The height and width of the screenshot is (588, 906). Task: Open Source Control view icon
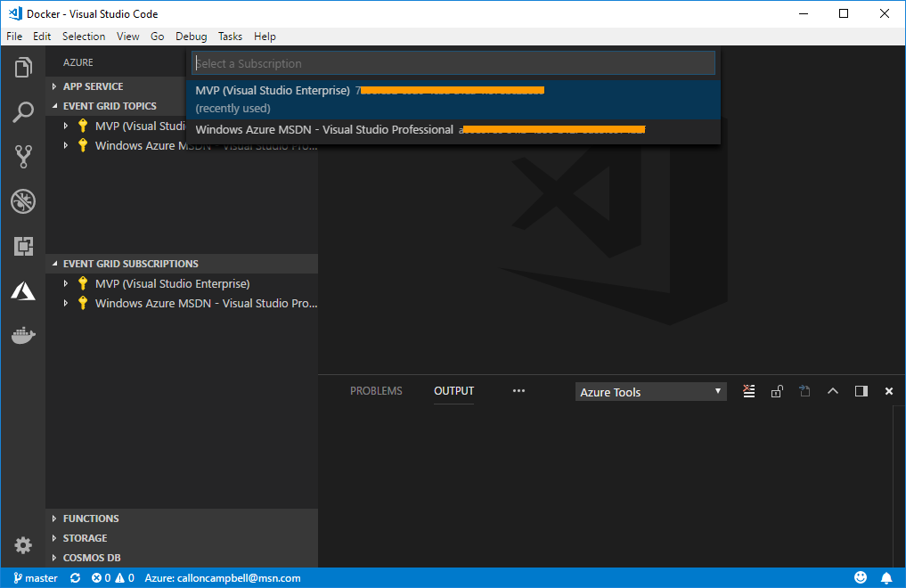point(23,157)
